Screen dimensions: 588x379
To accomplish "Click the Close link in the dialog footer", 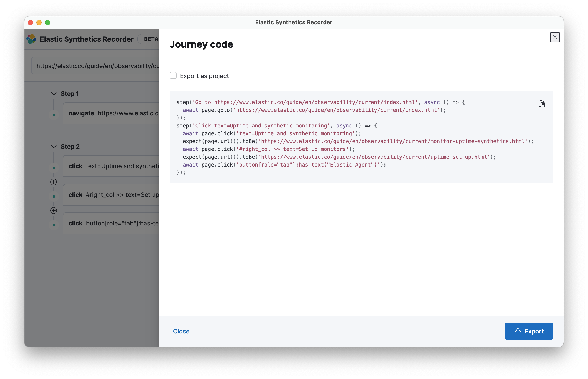I will (x=181, y=331).
